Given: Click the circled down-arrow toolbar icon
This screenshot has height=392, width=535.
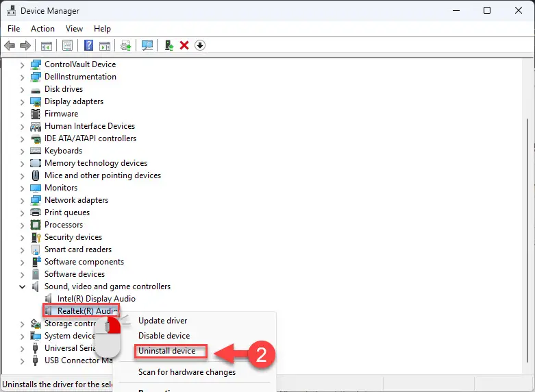Looking at the screenshot, I should 200,45.
